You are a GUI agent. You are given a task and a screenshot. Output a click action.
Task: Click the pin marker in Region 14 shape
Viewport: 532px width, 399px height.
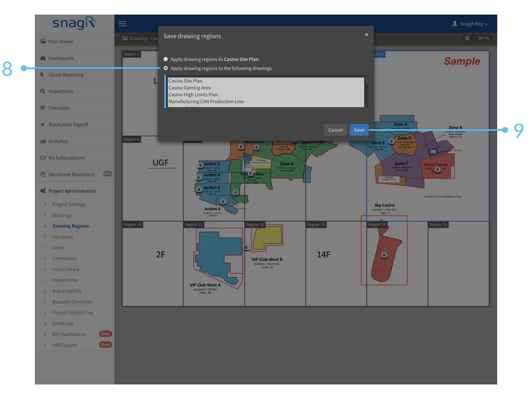tap(384, 255)
